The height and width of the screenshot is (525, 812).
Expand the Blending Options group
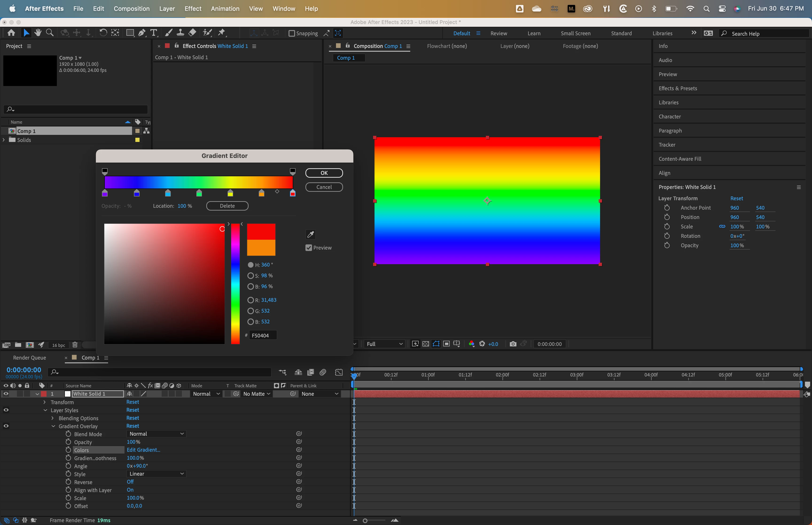point(52,418)
